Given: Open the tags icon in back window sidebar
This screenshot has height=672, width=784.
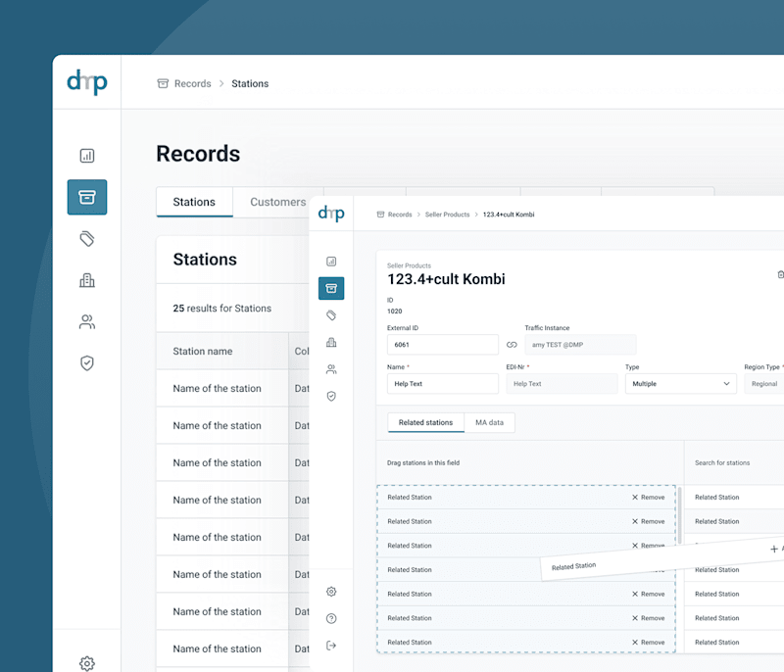Looking at the screenshot, I should [x=87, y=239].
